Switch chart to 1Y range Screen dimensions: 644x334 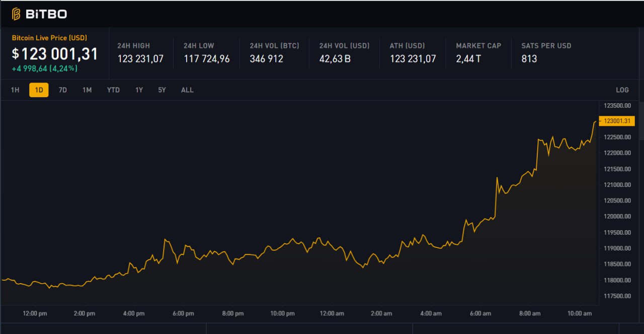[139, 90]
